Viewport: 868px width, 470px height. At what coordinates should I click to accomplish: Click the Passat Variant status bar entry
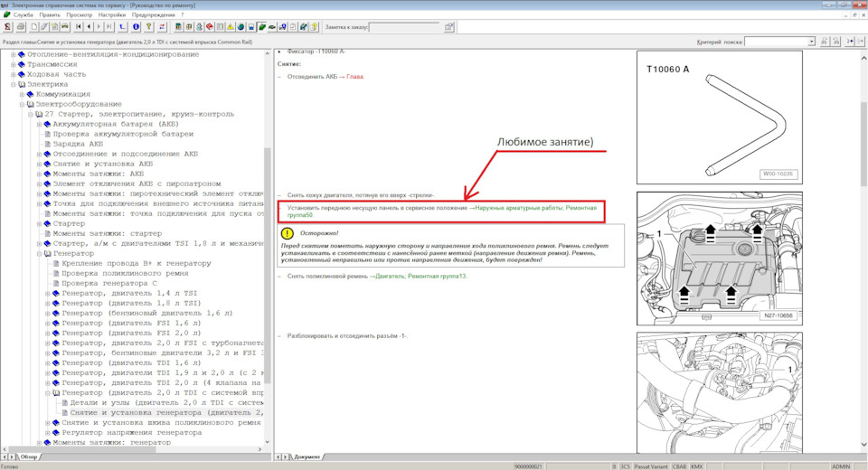pyautogui.click(x=651, y=466)
